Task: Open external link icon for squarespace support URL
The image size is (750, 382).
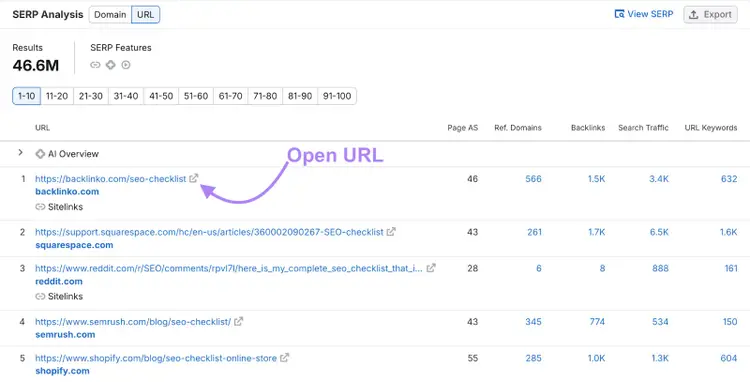Action: tap(391, 231)
